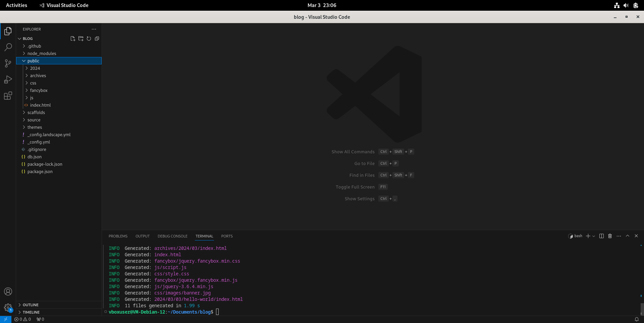Click the Activities button in top bar
The image size is (644, 323).
tap(16, 5)
